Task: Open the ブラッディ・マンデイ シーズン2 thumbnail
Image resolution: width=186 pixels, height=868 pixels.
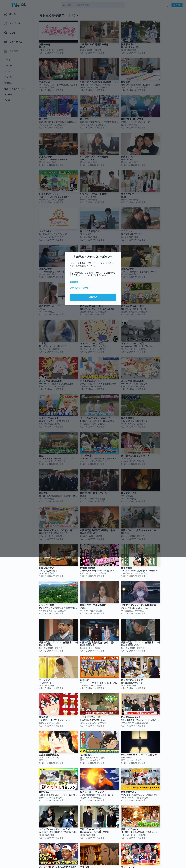Action: (59, 816)
